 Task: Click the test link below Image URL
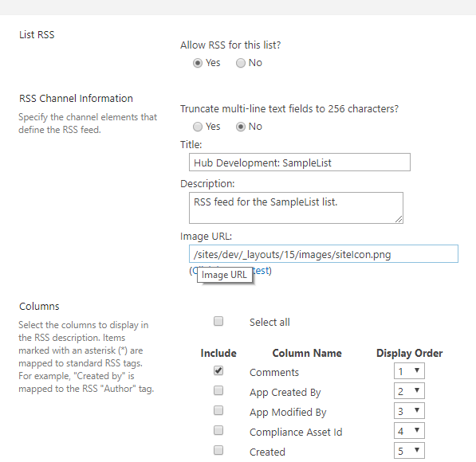261,270
